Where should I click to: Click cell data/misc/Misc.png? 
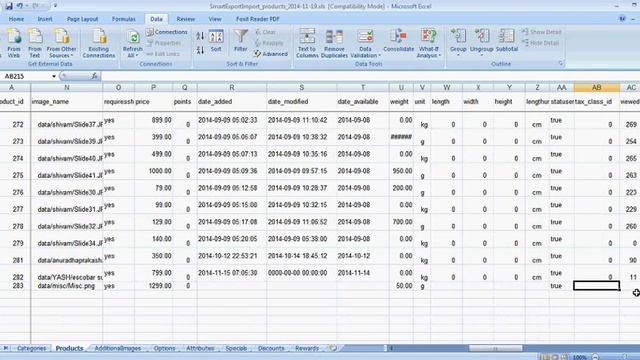pyautogui.click(x=67, y=286)
